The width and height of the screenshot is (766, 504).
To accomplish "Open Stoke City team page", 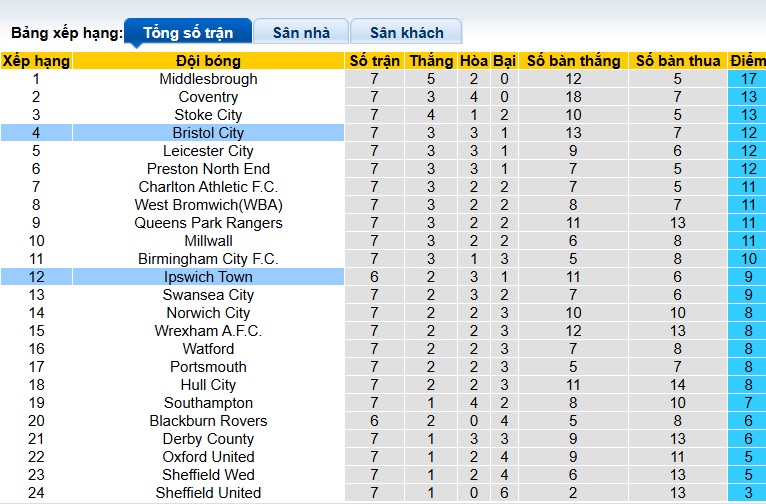I will point(208,115).
